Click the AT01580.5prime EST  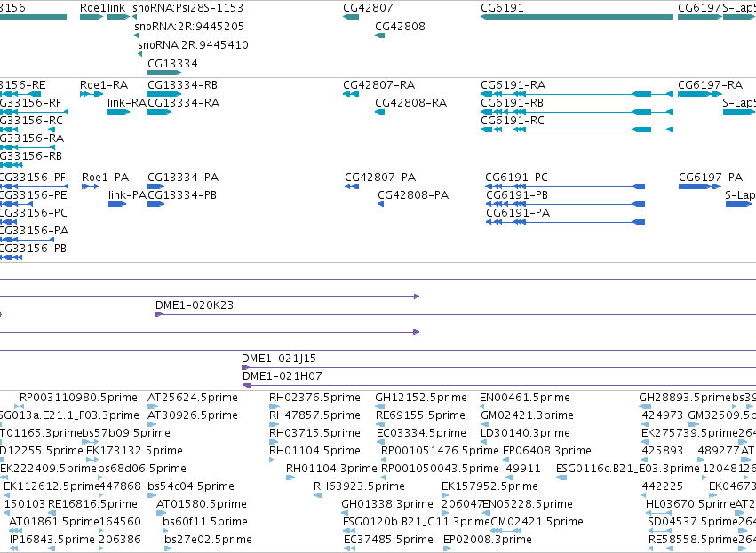click(x=161, y=513)
